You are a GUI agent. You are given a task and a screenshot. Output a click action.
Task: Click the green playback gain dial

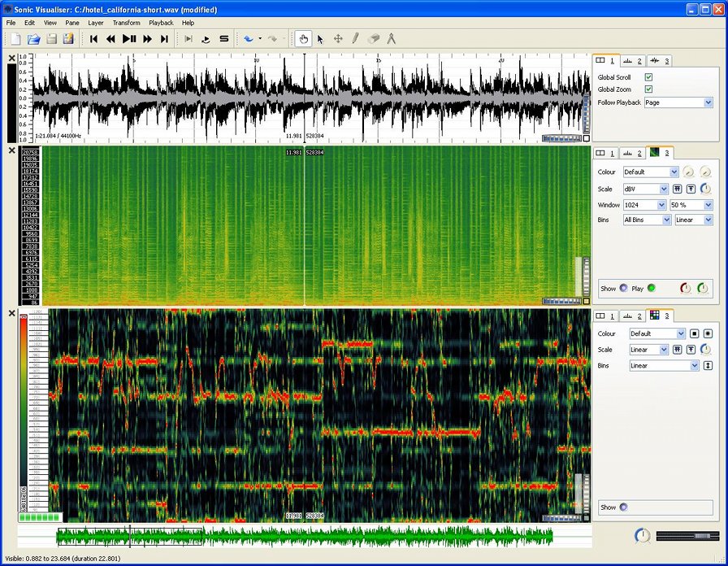point(703,289)
